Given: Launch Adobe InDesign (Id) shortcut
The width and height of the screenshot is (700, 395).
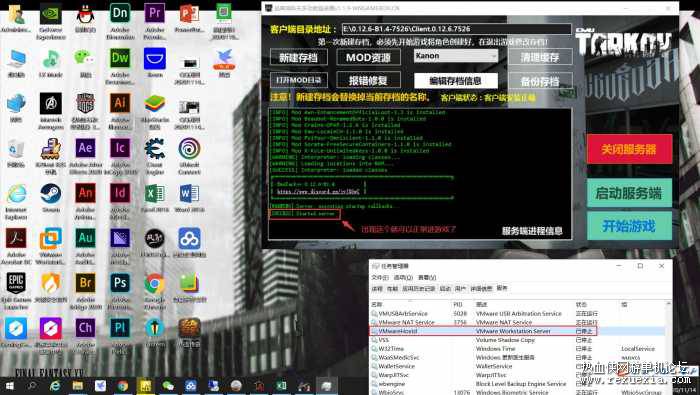Looking at the screenshot, I should click(120, 200).
